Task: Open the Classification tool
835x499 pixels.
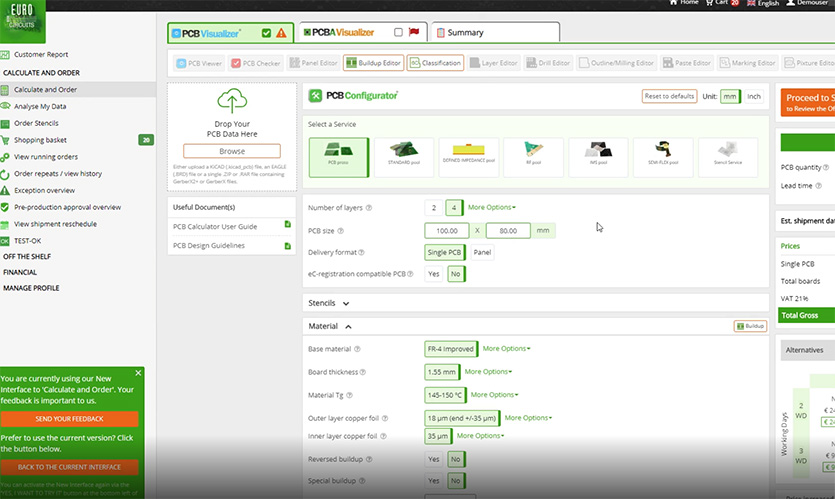Action: (x=435, y=63)
